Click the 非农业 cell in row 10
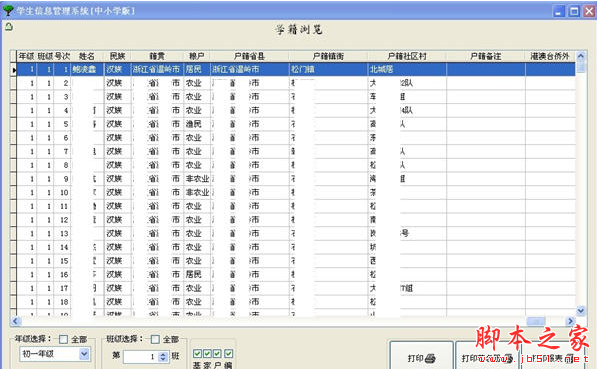The image size is (597, 369). coord(196,192)
